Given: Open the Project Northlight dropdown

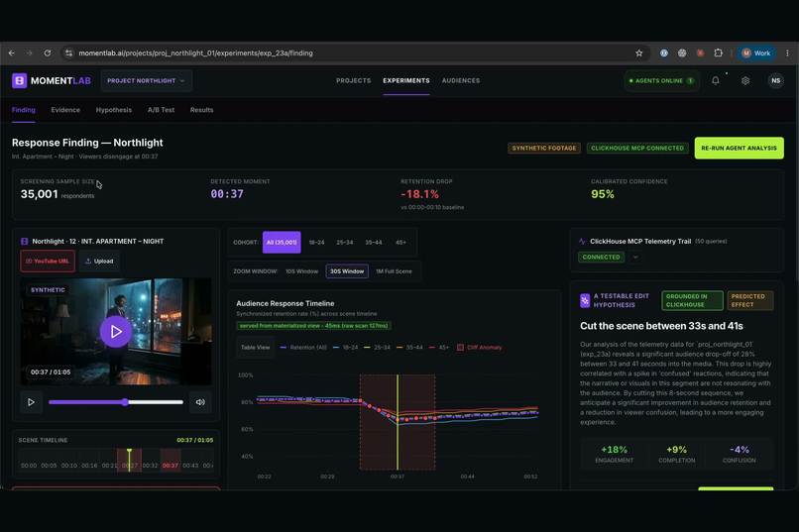Looking at the screenshot, I should [147, 80].
